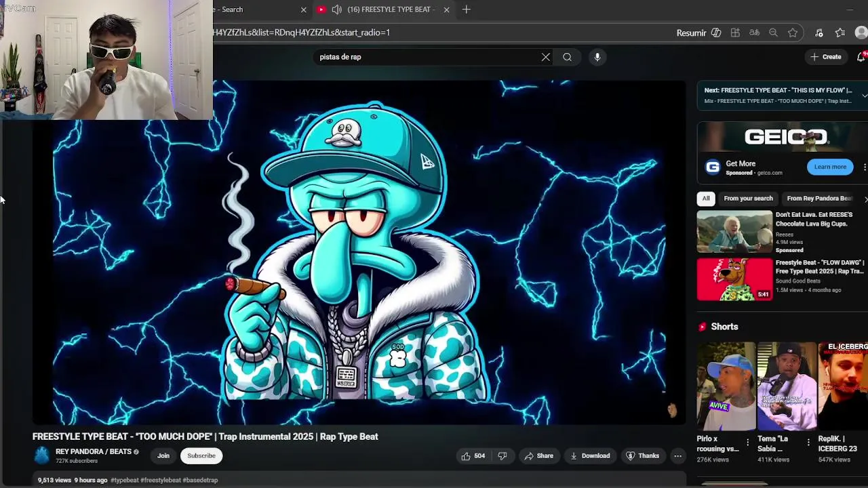Image resolution: width=868 pixels, height=488 pixels.
Task: Open the browser profile avatar
Action: [x=861, y=33]
